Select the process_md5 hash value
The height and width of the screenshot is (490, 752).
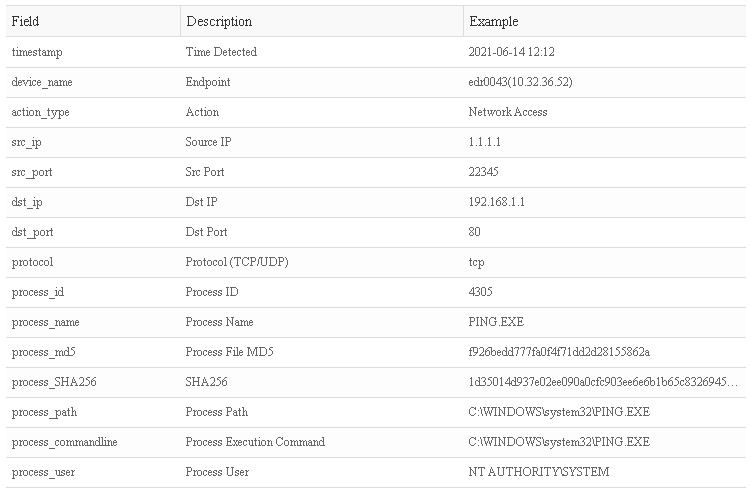[x=559, y=352]
